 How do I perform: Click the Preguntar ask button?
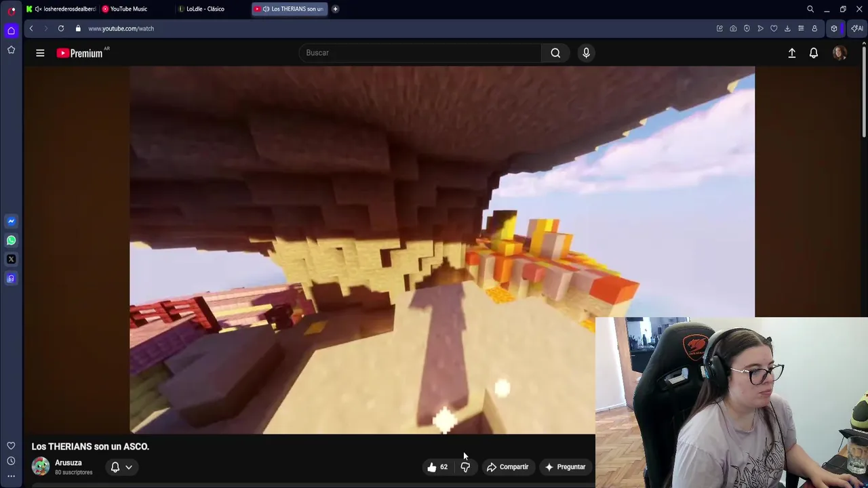[565, 467]
